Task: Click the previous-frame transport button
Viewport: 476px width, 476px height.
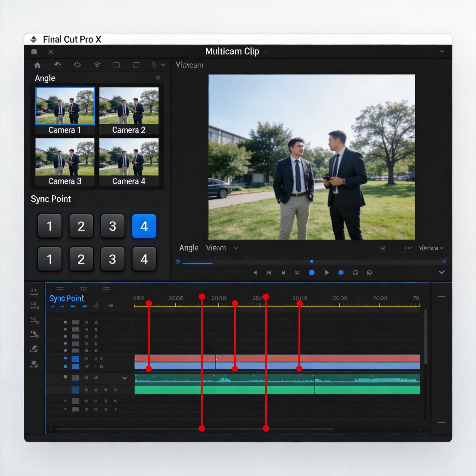Action: tap(283, 272)
